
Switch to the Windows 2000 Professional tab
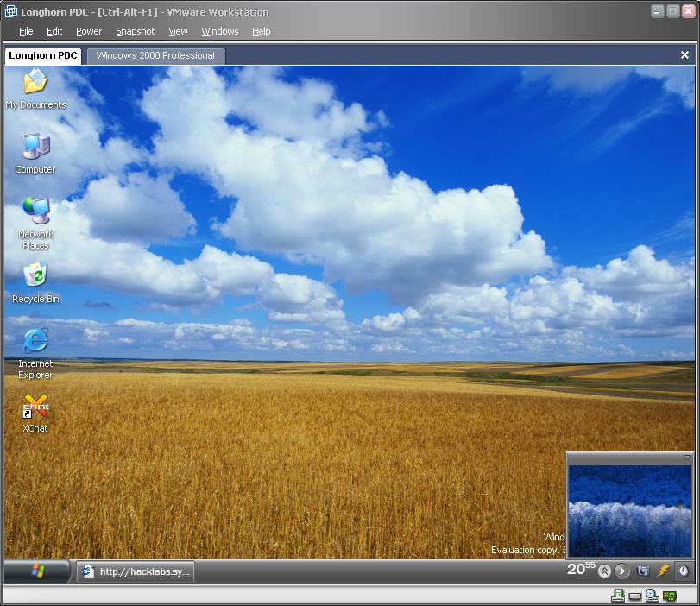[x=155, y=55]
